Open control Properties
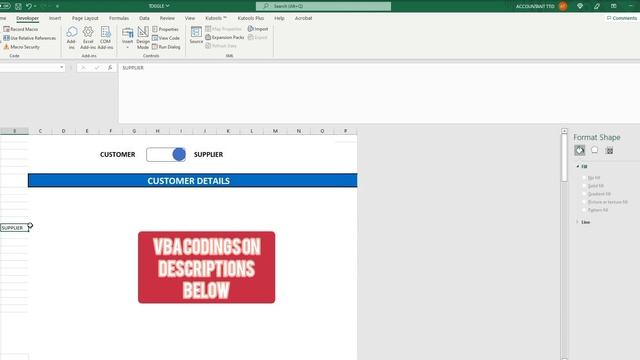640x360 pixels. (x=165, y=29)
